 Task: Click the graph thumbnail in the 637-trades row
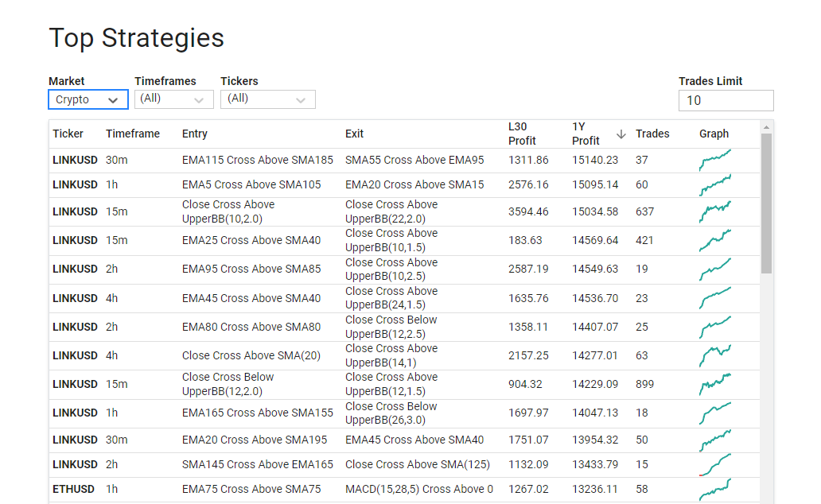(715, 212)
